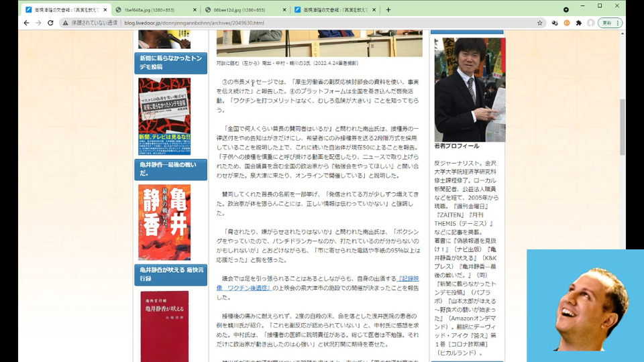Click the author profile photo
The width and height of the screenshot is (644, 362).
(470, 90)
